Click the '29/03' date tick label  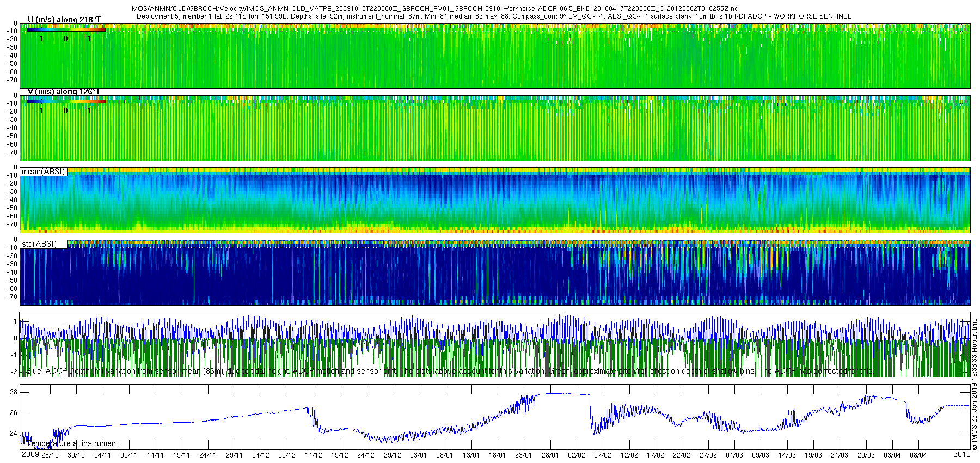coord(866,455)
